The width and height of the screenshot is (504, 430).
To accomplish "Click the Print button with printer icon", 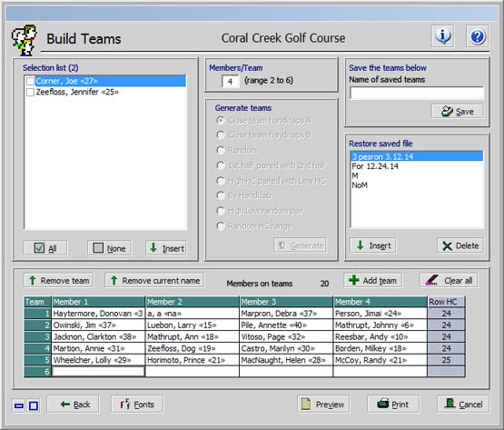I will (393, 404).
